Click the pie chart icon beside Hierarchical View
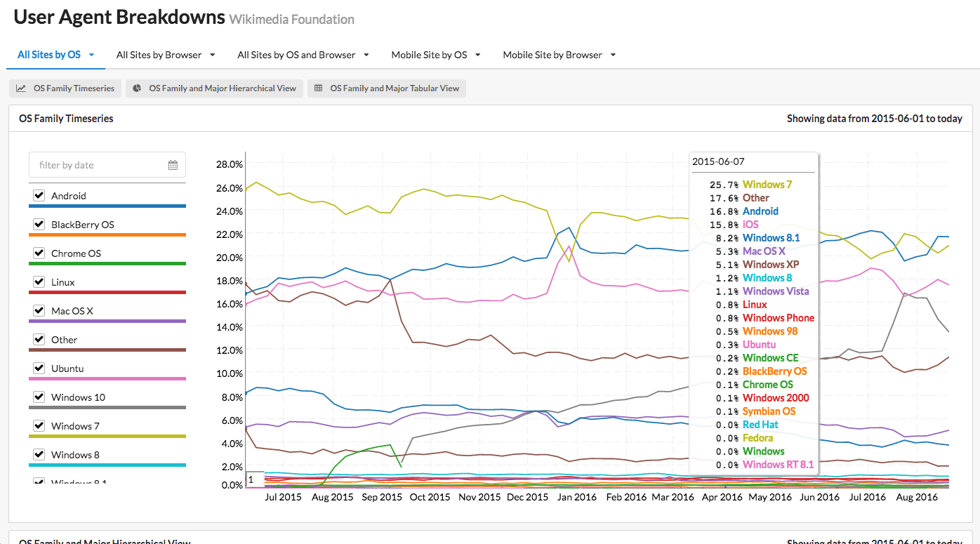Viewport: 980px width, 544px height. (135, 88)
